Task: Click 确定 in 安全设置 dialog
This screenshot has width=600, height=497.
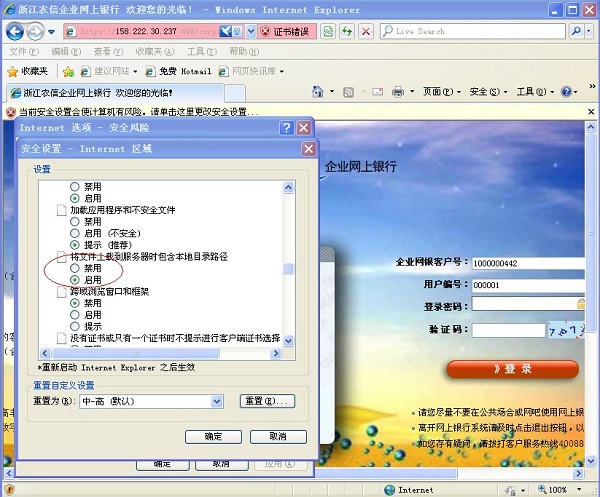Action: (213, 437)
